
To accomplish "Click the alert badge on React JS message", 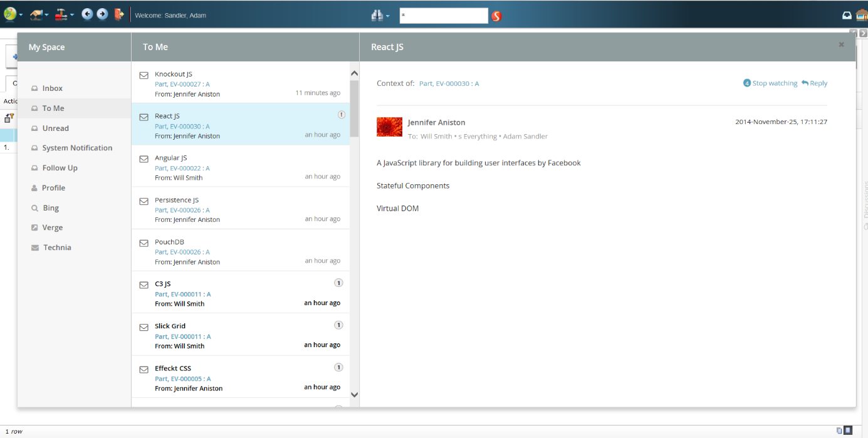I will tap(342, 115).
